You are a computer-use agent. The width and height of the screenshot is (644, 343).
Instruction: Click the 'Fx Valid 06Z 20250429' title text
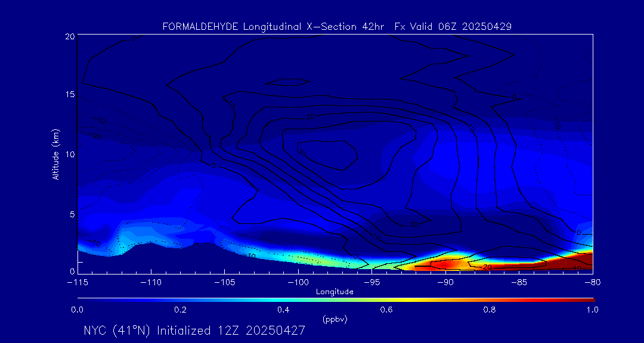(453, 27)
